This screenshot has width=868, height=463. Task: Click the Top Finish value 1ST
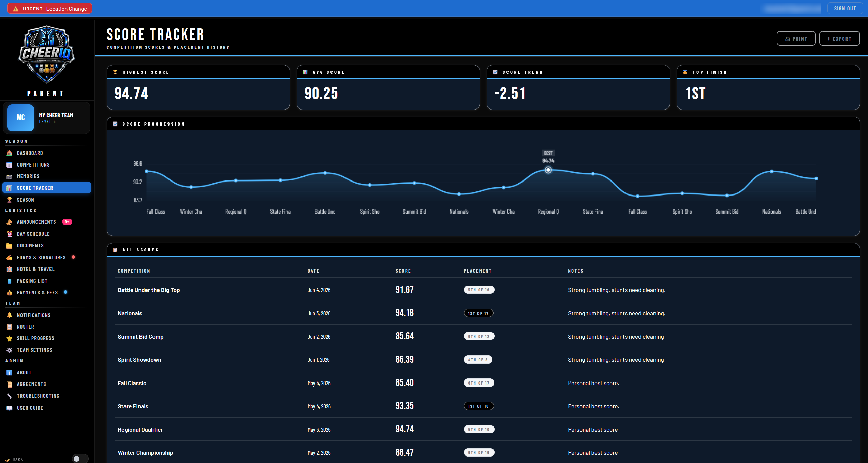tap(695, 93)
